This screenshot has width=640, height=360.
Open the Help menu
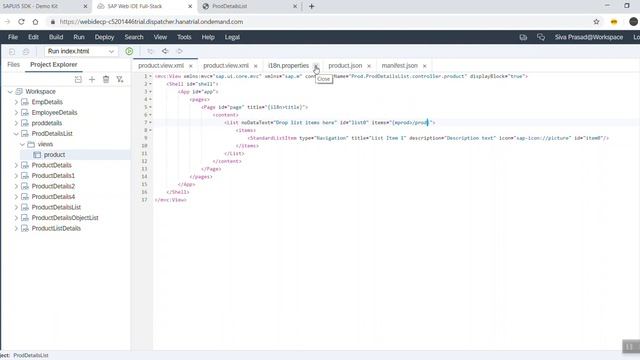(x=208, y=37)
